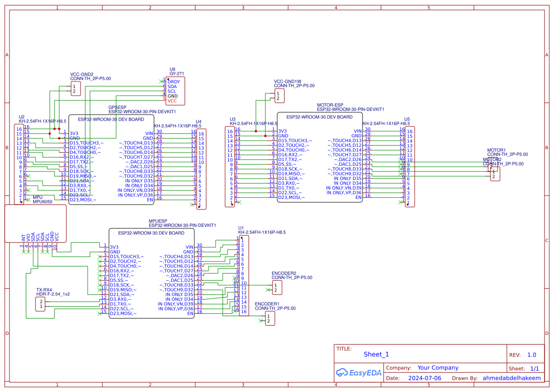Select the date 2024-07-06 field
Viewport: 554px width, 392px height.
tap(424, 378)
